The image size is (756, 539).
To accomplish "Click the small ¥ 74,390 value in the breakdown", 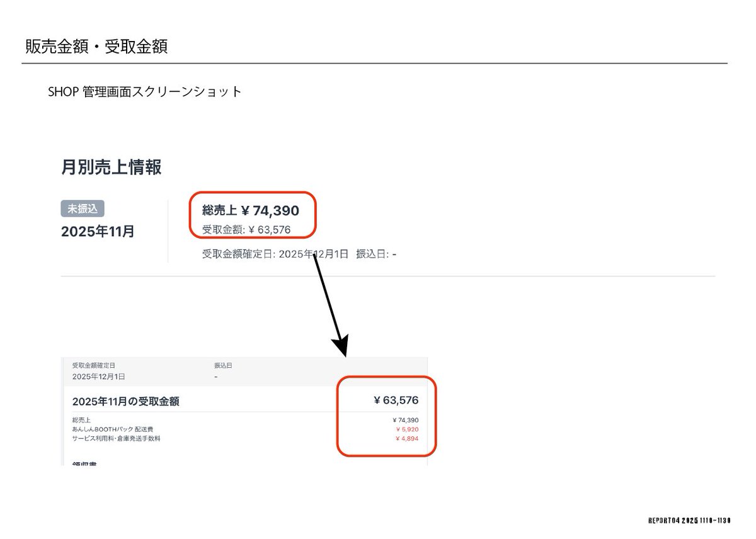I will point(406,420).
